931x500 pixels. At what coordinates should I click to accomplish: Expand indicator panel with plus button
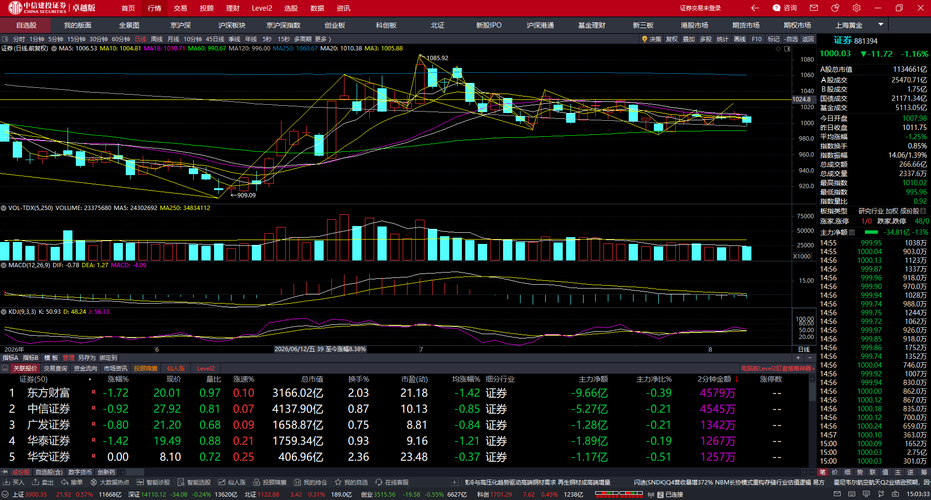(798, 357)
